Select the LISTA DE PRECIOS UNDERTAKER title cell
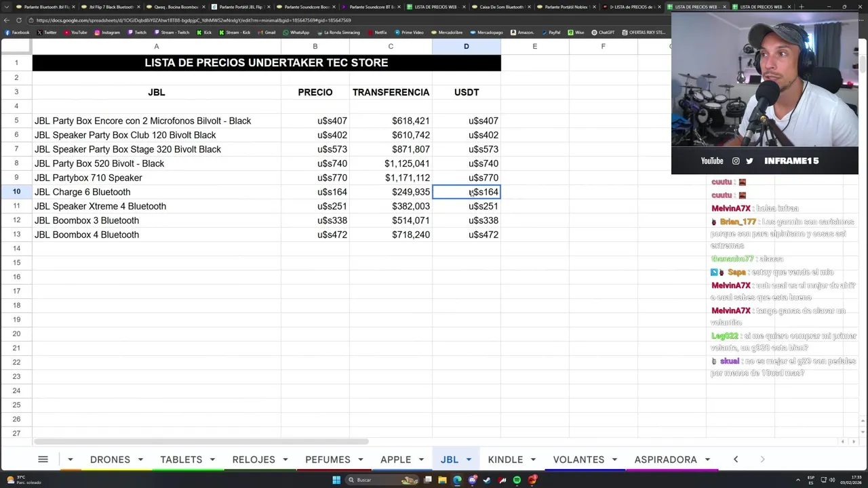 coord(267,62)
